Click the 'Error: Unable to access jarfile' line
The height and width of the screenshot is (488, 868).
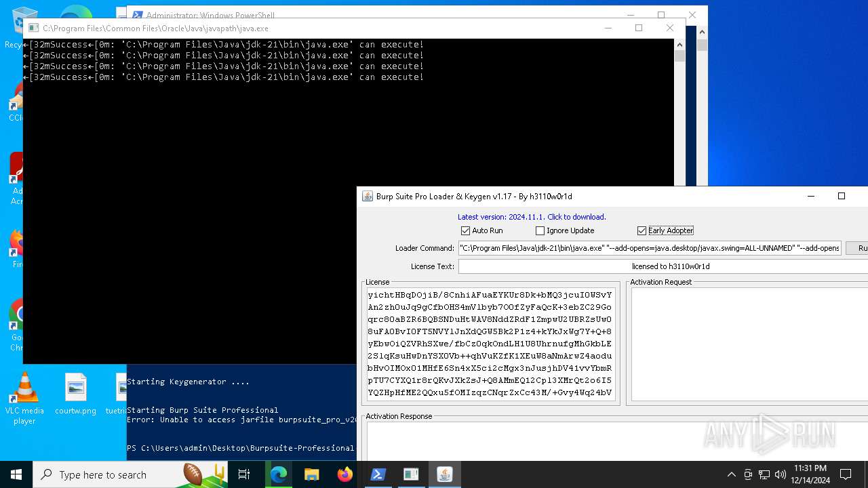pyautogui.click(x=241, y=420)
